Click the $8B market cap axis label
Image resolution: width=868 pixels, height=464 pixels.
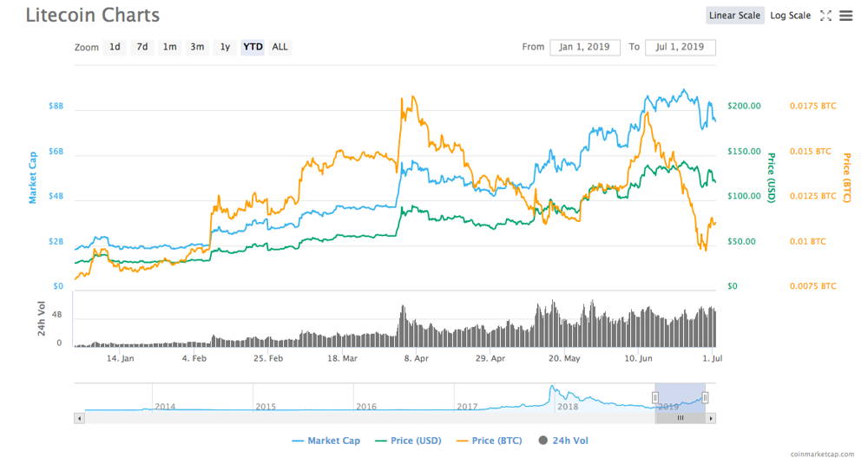(56, 106)
